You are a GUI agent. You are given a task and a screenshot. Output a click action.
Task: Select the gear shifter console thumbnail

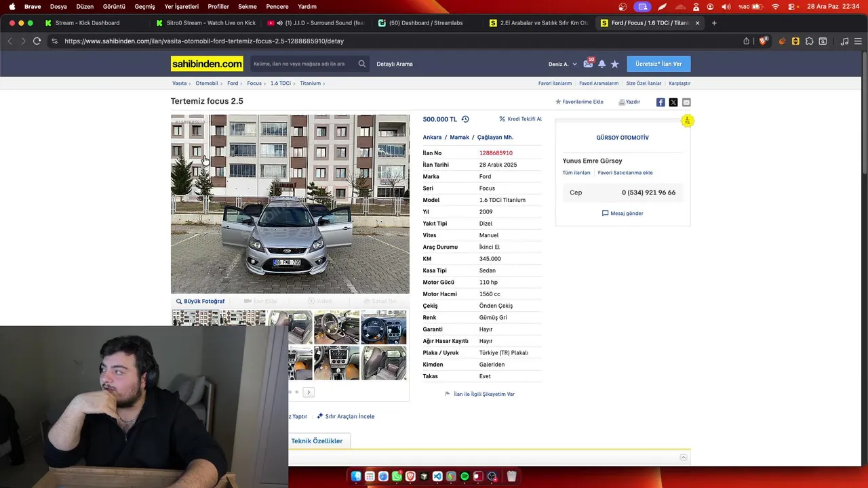pos(336,363)
